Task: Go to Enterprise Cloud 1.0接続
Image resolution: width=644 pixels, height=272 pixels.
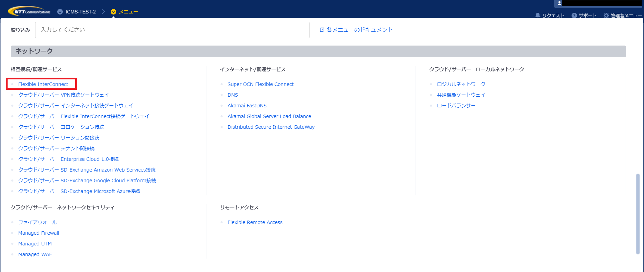Action: 68,159
